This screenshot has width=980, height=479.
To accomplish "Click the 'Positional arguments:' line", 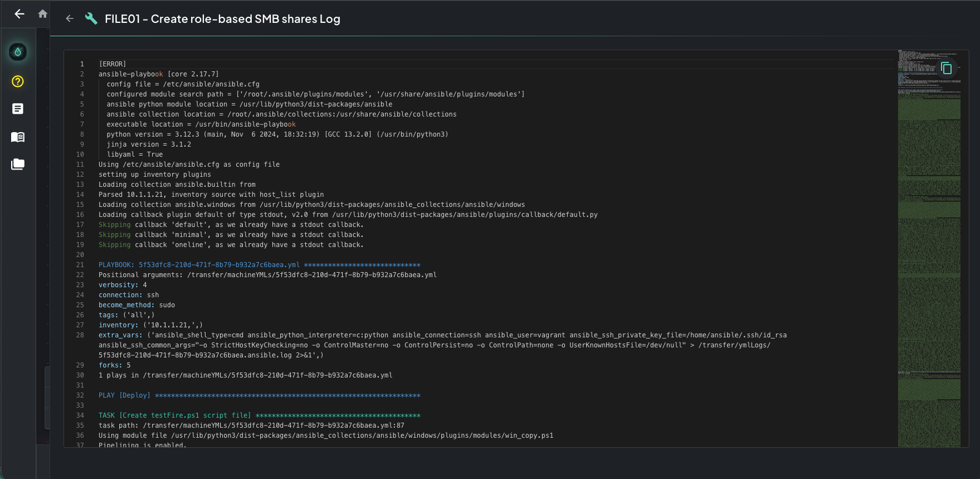I will [267, 275].
